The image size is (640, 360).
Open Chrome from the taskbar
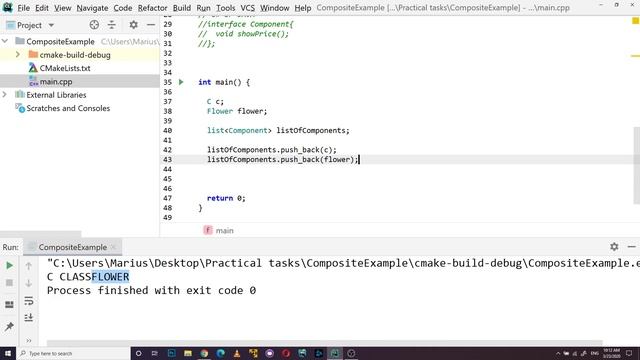point(204,353)
